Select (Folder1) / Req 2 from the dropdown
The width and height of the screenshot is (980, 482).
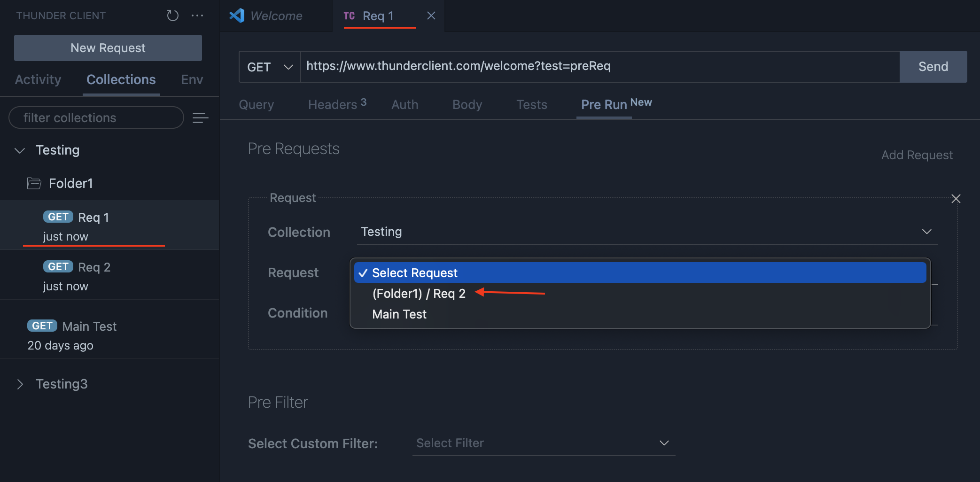pos(418,293)
